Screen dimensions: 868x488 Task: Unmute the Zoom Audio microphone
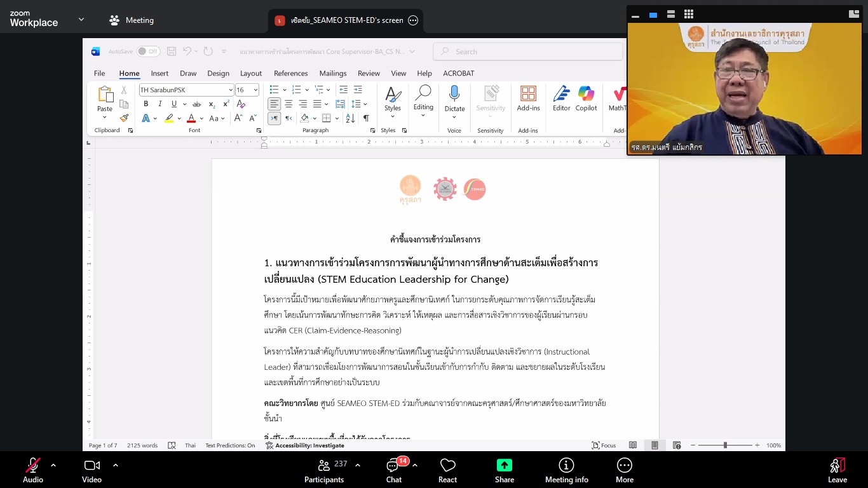pyautogui.click(x=33, y=465)
